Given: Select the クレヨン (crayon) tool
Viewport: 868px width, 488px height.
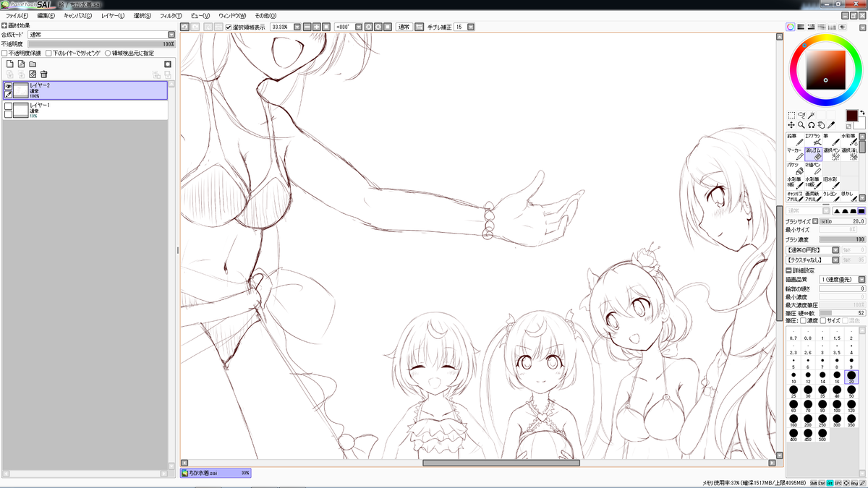Looking at the screenshot, I should (x=830, y=197).
